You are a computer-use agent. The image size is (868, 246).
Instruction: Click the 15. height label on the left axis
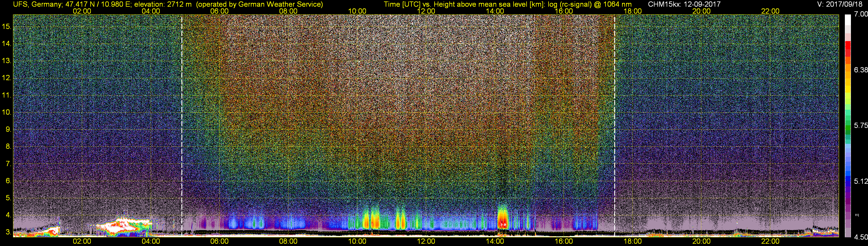click(x=7, y=26)
